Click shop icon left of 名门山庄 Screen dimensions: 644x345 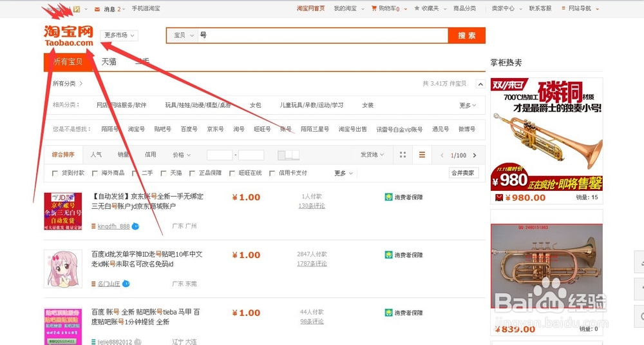(x=93, y=284)
